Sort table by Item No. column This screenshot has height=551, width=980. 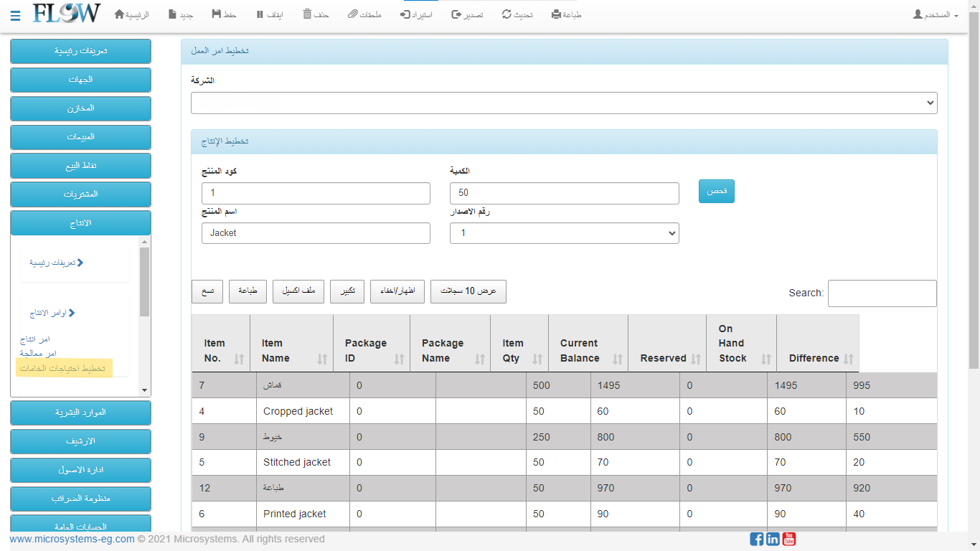[238, 359]
